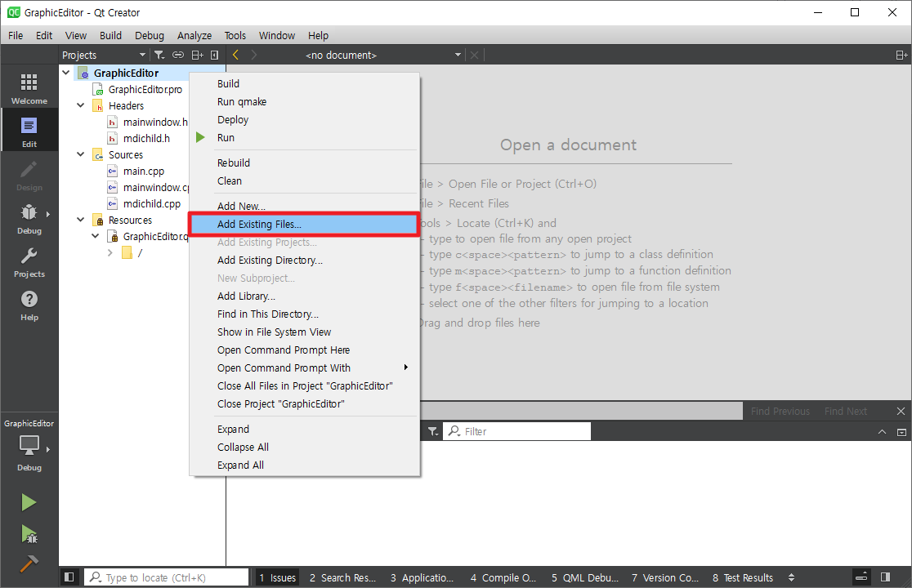
Task: Open the Open Command Prompt With submenu
Action: 305,367
